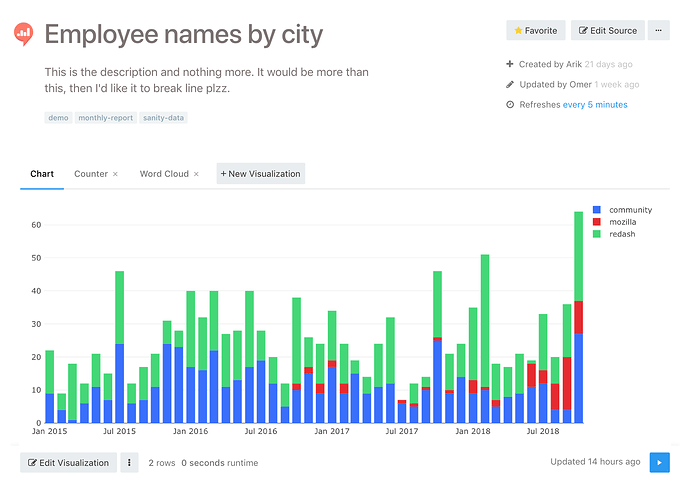Click the 60 y-axis label
This screenshot has height=479, width=690.
coord(36,225)
